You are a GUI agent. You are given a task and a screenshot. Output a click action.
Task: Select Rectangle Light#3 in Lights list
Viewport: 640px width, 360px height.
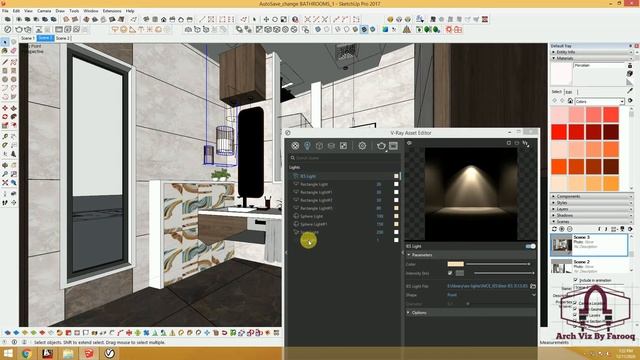click(x=345, y=208)
